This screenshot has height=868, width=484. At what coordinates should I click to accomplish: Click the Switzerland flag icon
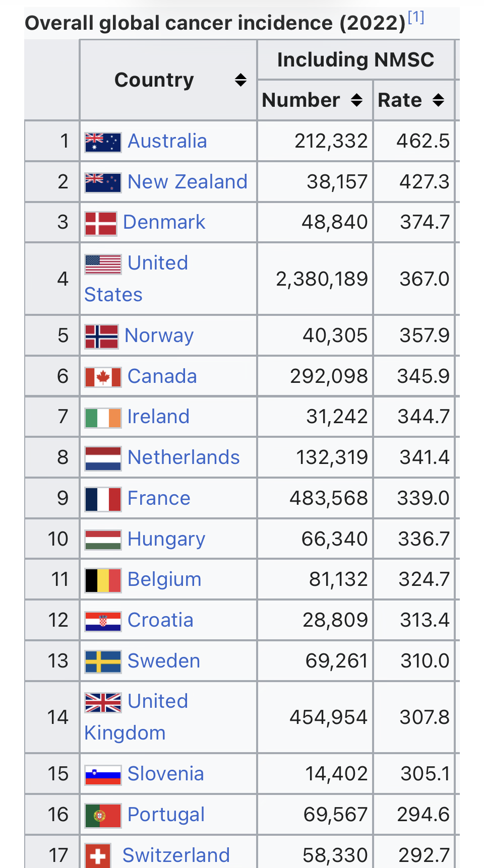98,856
